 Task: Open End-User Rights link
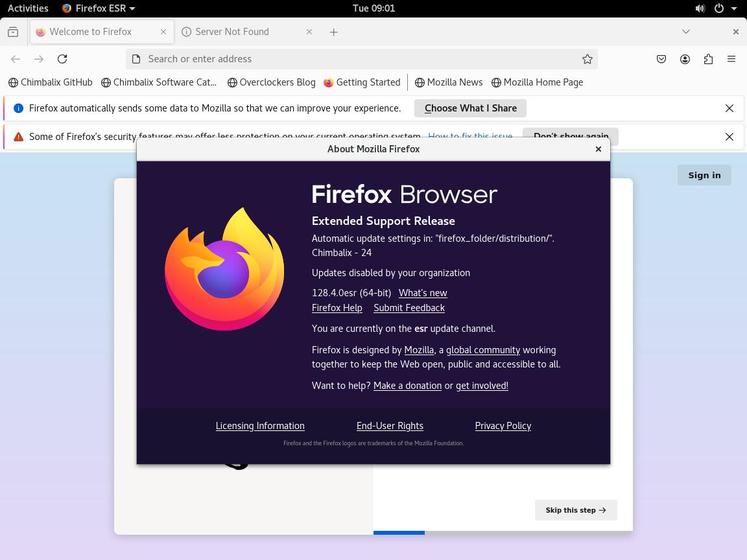pos(390,426)
